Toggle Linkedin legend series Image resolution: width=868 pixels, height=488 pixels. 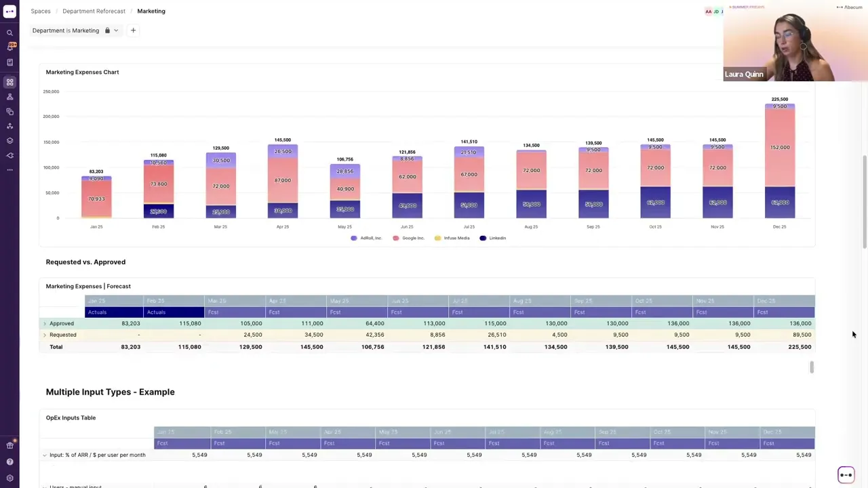point(493,238)
